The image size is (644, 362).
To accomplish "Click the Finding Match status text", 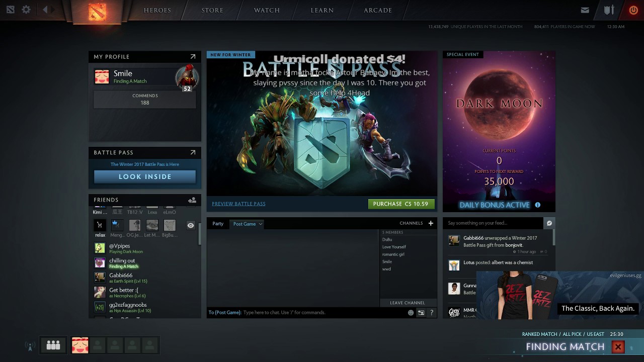I will pyautogui.click(x=565, y=347).
